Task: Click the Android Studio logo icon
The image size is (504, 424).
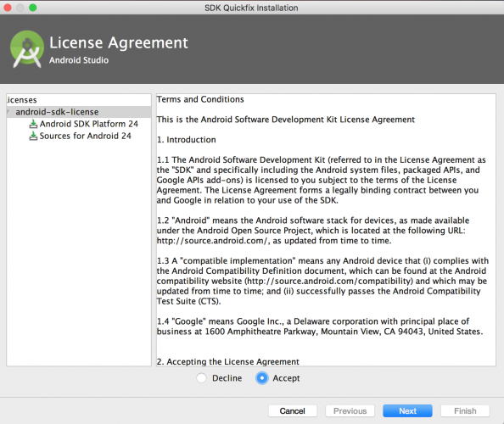Action: tap(27, 49)
